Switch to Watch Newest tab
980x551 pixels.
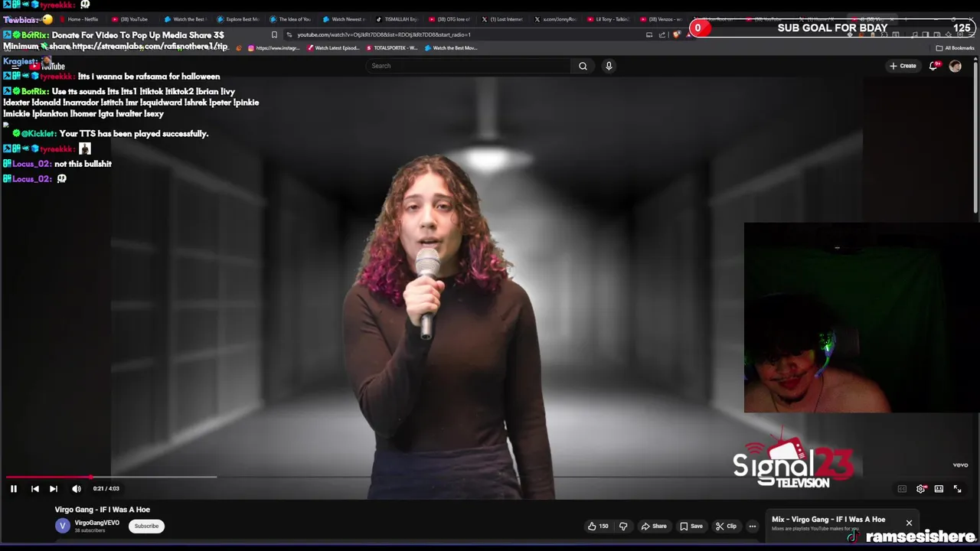point(343,19)
